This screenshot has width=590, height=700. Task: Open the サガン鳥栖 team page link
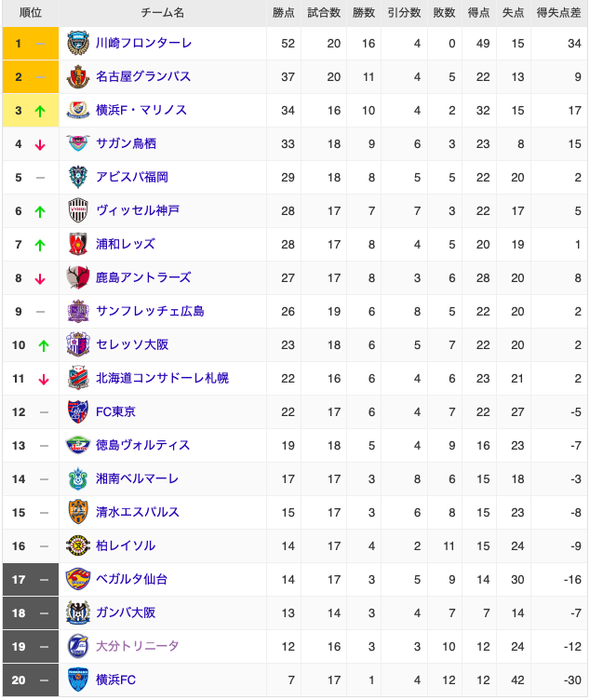click(x=126, y=143)
